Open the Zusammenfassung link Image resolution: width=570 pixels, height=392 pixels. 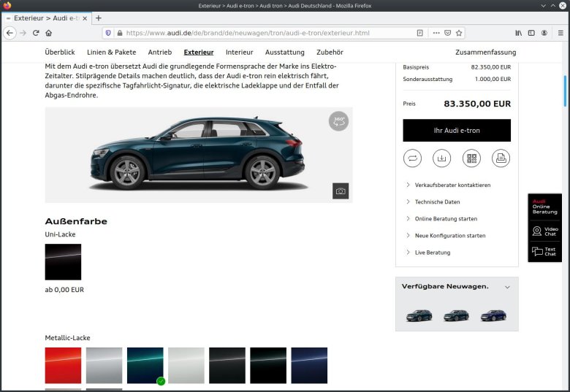[485, 53]
